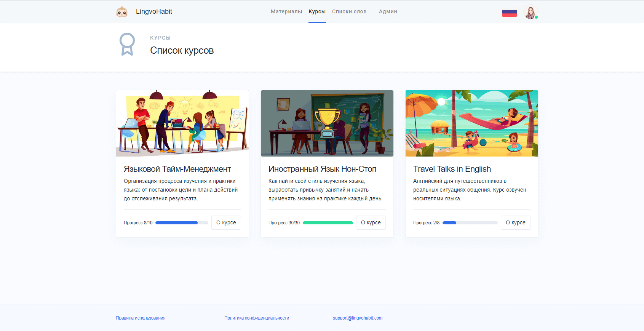Open the LingvoHabit brand name link
The width and height of the screenshot is (644, 331).
154,11
